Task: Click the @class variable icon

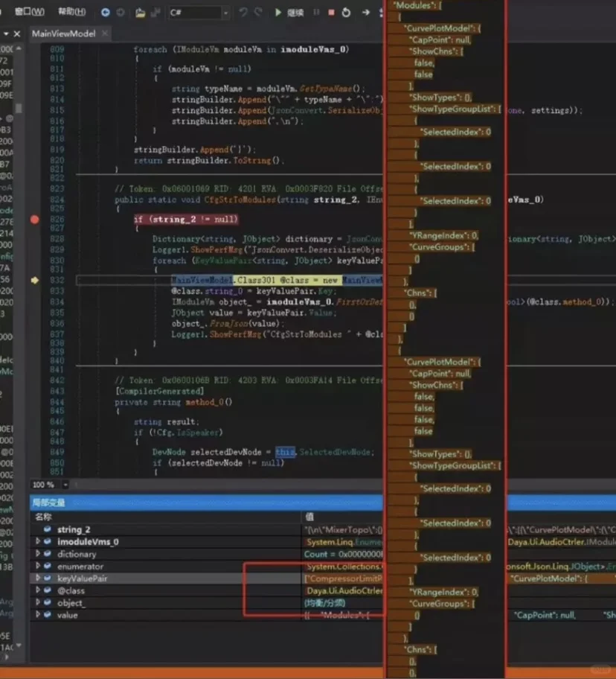Action: click(48, 590)
